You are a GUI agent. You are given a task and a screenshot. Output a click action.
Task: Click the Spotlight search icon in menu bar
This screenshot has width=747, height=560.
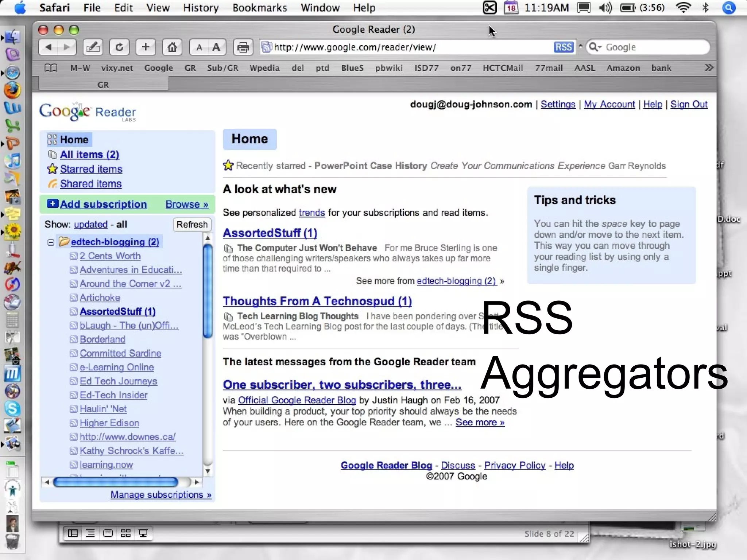tap(729, 8)
